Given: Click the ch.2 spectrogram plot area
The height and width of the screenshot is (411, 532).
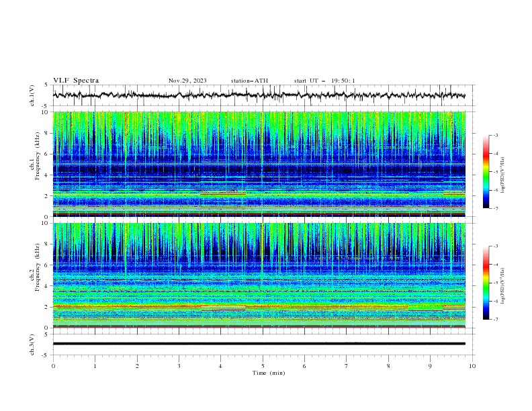Looking at the screenshot, I should pyautogui.click(x=259, y=275).
